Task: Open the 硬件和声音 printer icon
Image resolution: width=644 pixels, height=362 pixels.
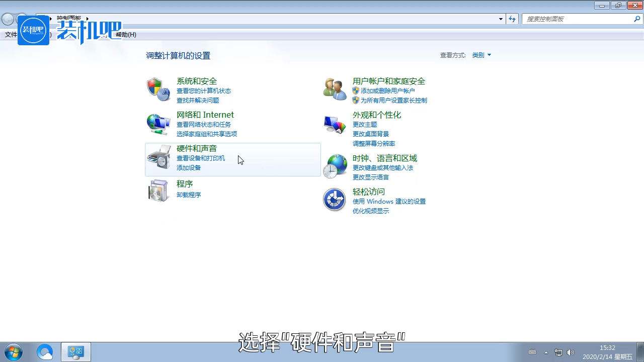Action: [158, 157]
